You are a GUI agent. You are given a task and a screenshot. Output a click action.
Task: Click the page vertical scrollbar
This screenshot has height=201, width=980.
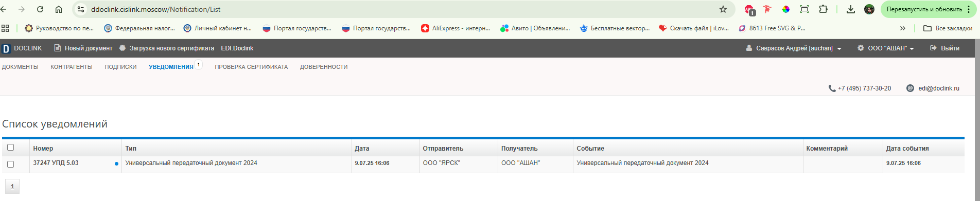click(x=977, y=120)
